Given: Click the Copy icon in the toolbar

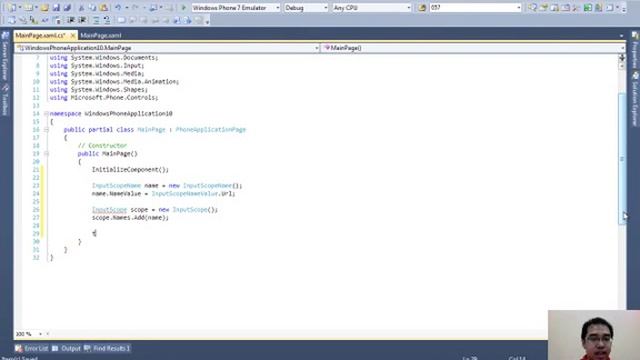Looking at the screenshot, I should coord(92,8).
